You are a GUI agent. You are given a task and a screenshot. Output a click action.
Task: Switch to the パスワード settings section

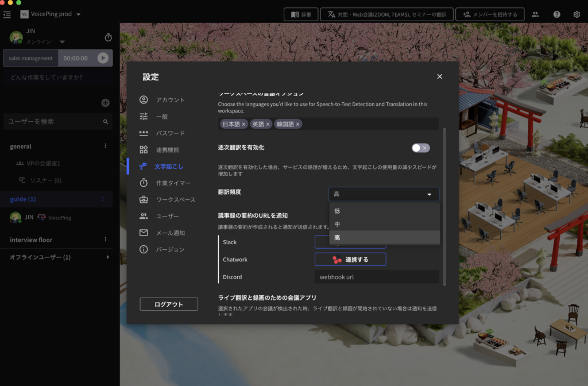point(143,133)
